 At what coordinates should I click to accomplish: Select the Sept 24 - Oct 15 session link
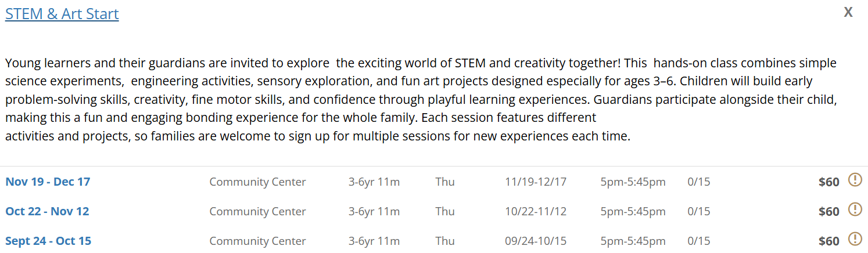point(48,241)
